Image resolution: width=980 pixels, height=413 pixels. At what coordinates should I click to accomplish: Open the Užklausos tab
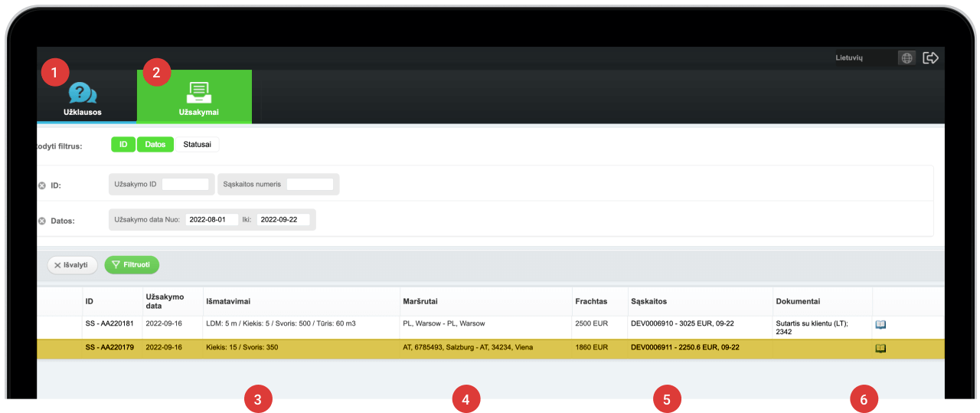tap(82, 97)
